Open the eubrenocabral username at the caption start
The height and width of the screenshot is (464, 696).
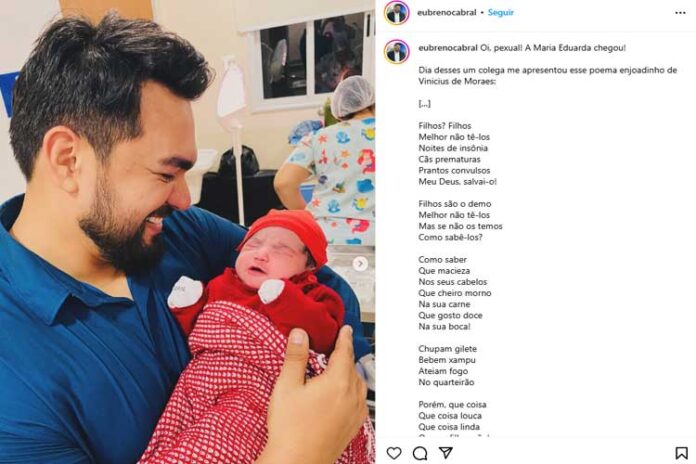tap(448, 48)
